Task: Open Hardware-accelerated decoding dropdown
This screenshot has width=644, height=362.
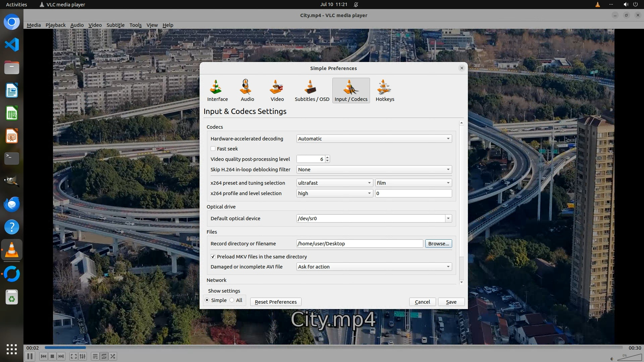Action: coord(374,139)
